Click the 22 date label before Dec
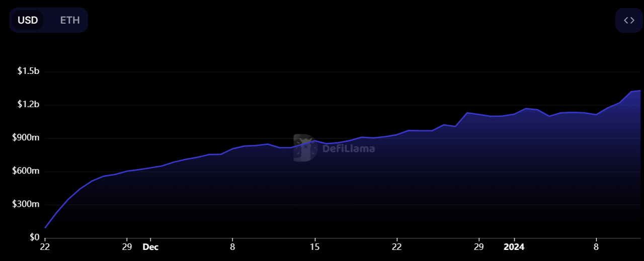The image size is (644, 261). 45,247
